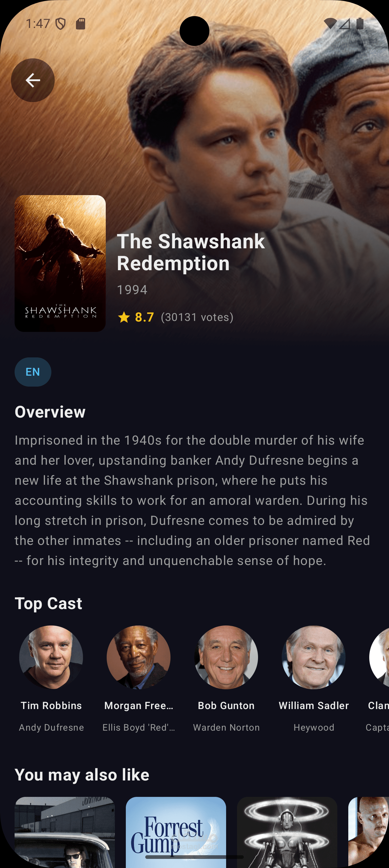Tap the back arrow button
The width and height of the screenshot is (389, 868).
(33, 80)
